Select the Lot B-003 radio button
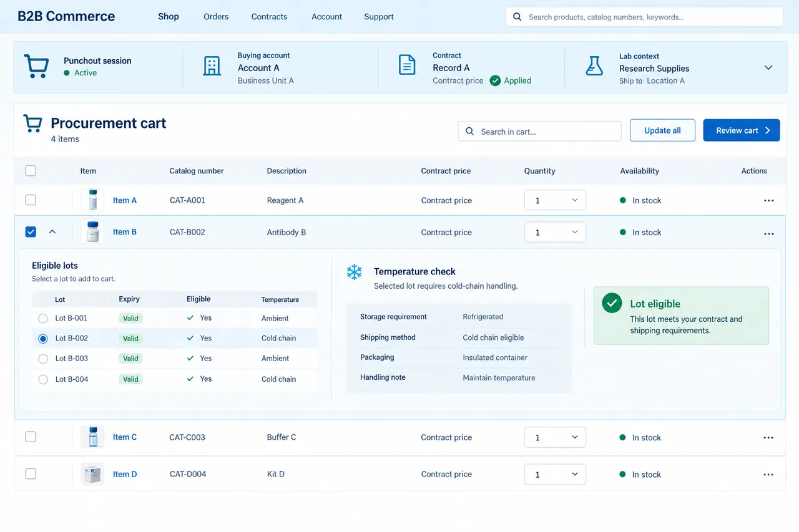 point(43,359)
